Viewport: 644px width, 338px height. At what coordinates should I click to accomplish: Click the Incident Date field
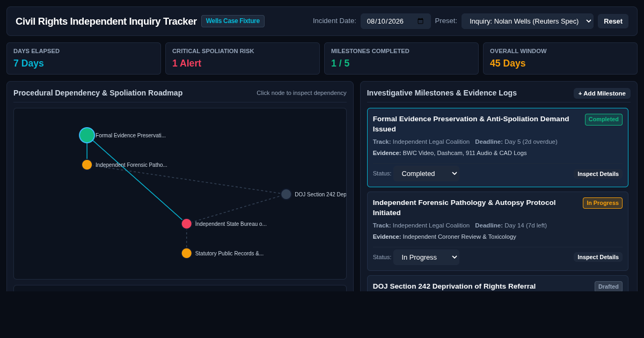pos(396,21)
